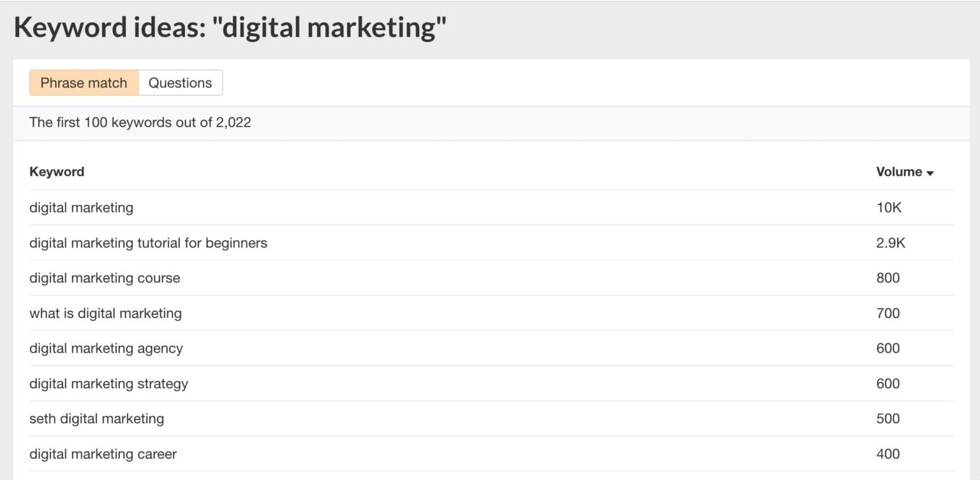Click "digital marketing strategy" in the list
The height and width of the screenshot is (480, 980).
click(108, 383)
